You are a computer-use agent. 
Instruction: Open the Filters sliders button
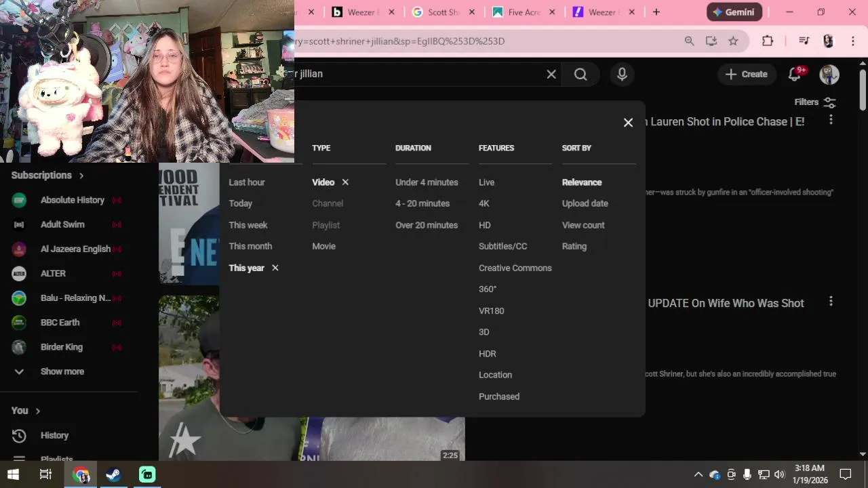point(815,102)
